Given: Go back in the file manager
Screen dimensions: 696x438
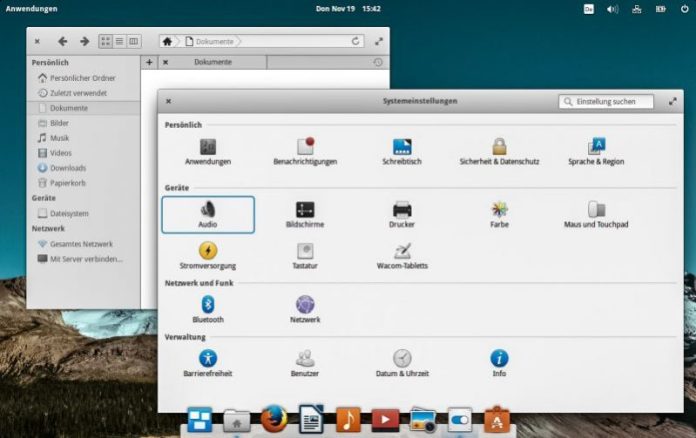Looking at the screenshot, I should 63,41.
